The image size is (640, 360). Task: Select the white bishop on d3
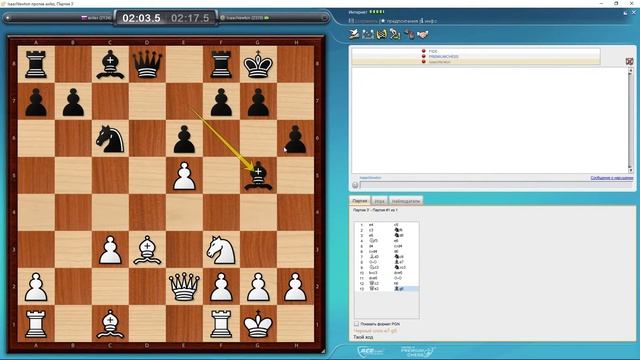pyautogui.click(x=147, y=249)
